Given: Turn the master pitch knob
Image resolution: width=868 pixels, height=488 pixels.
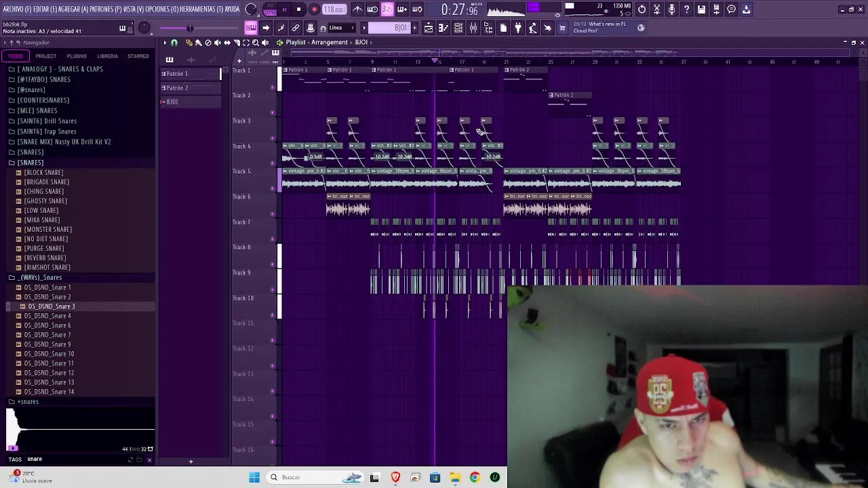Looking at the screenshot, I should click(144, 28).
